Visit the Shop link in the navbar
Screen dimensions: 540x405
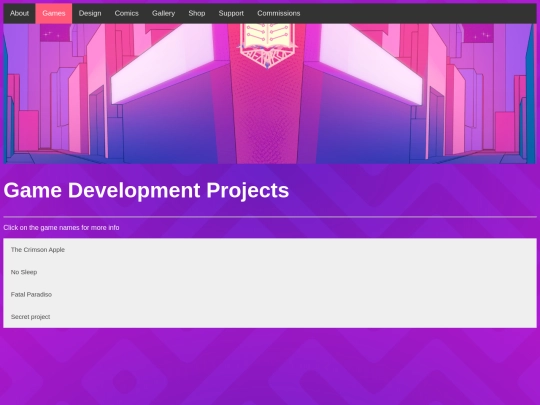tap(197, 13)
